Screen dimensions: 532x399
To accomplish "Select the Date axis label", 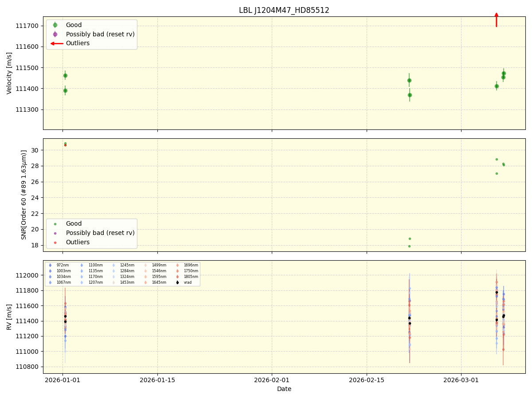I will (284, 389).
